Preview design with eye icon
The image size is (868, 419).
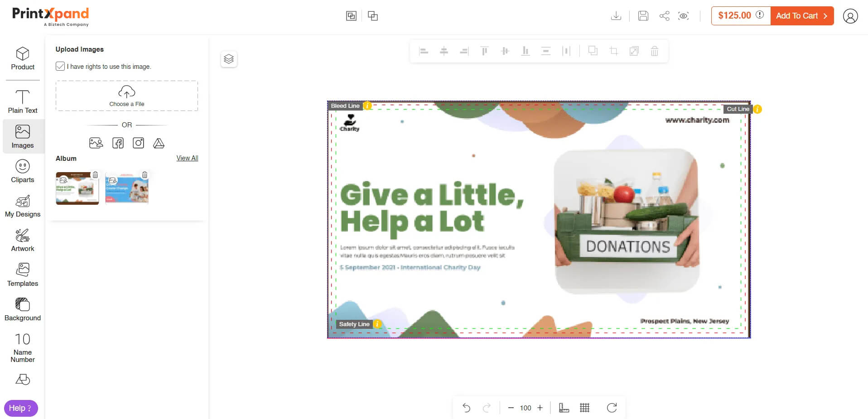683,16
